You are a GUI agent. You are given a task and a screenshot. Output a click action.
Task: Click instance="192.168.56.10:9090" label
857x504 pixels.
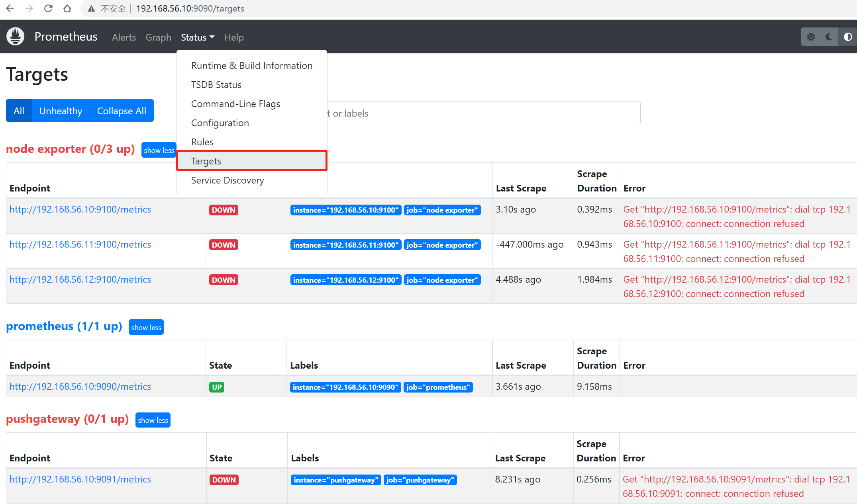click(346, 387)
